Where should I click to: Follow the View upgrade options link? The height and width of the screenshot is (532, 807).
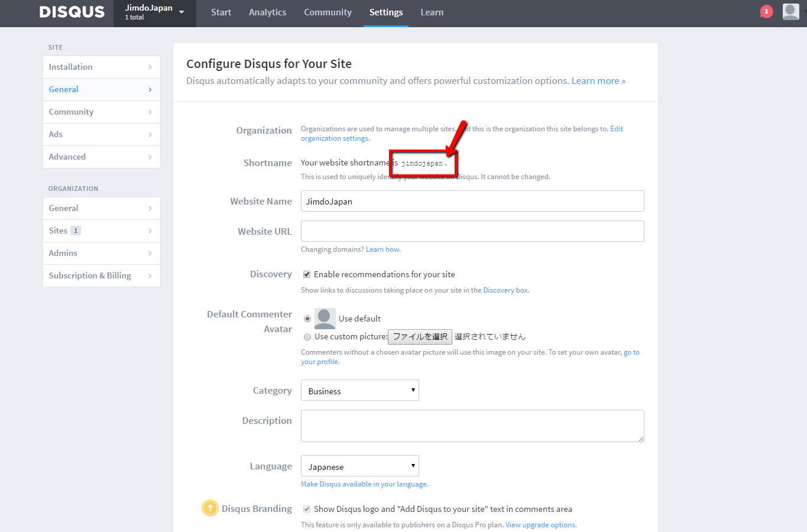(540, 525)
